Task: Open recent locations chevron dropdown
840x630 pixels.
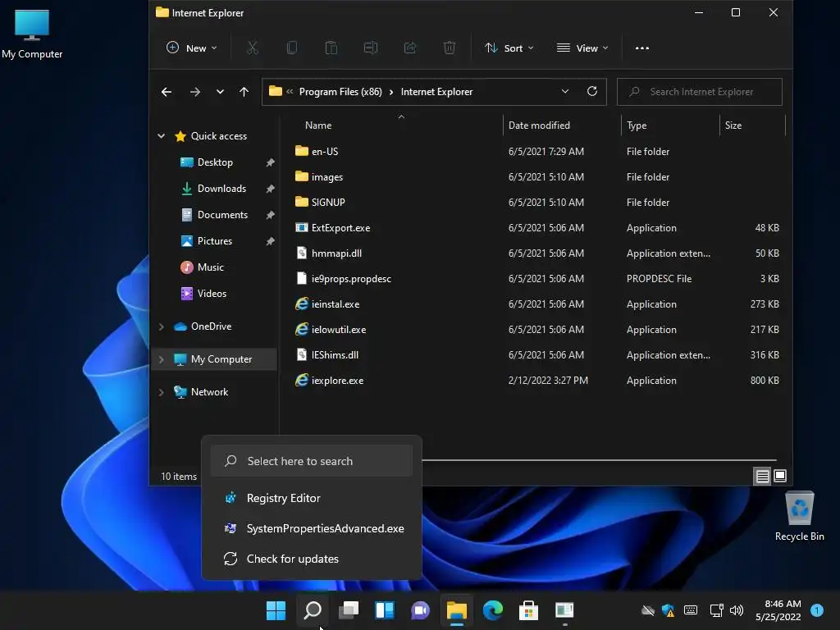Action: pyautogui.click(x=220, y=92)
